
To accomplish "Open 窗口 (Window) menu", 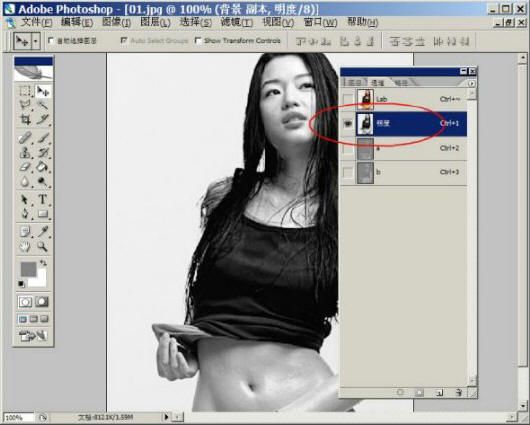I will 320,22.
